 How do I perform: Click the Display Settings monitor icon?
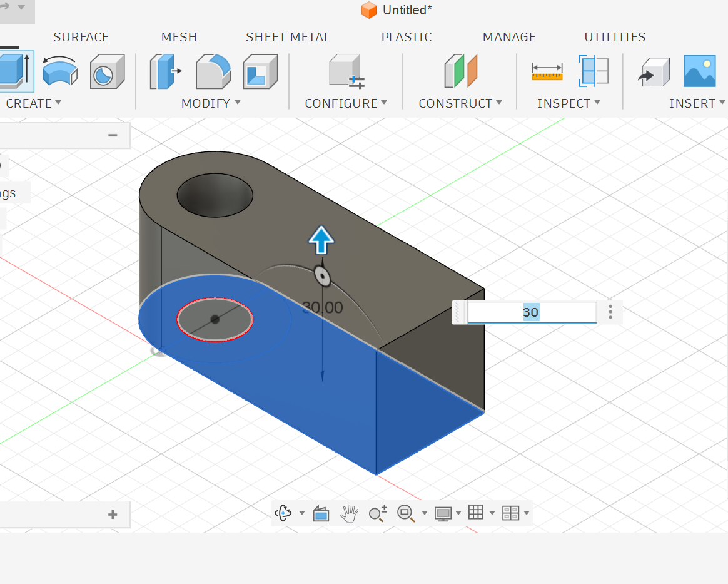click(x=443, y=513)
